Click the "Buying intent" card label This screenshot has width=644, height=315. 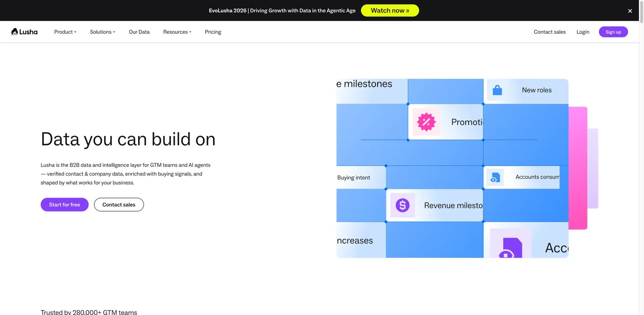pyautogui.click(x=353, y=177)
